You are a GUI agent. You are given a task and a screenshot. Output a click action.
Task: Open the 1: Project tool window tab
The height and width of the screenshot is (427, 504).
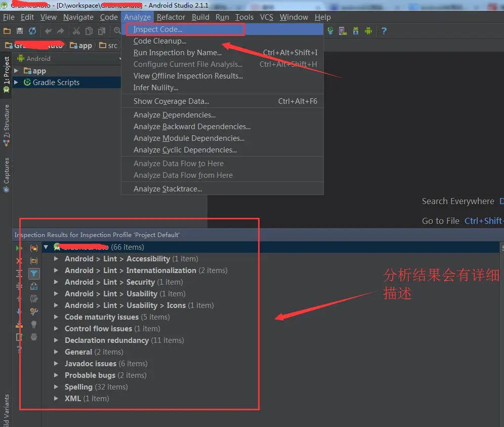click(6, 74)
